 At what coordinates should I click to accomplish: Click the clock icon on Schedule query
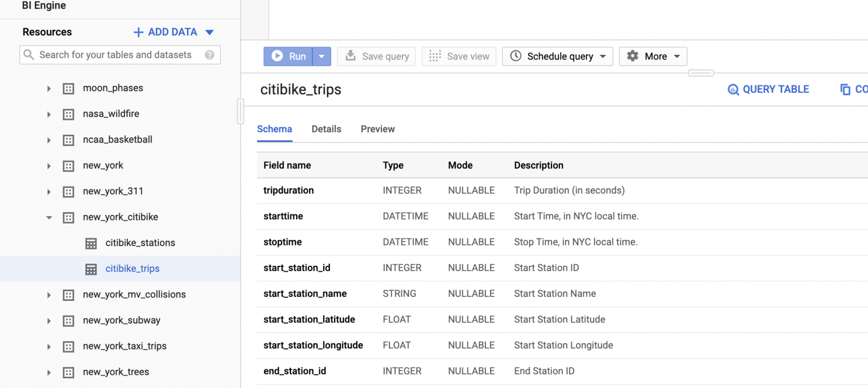pos(516,56)
